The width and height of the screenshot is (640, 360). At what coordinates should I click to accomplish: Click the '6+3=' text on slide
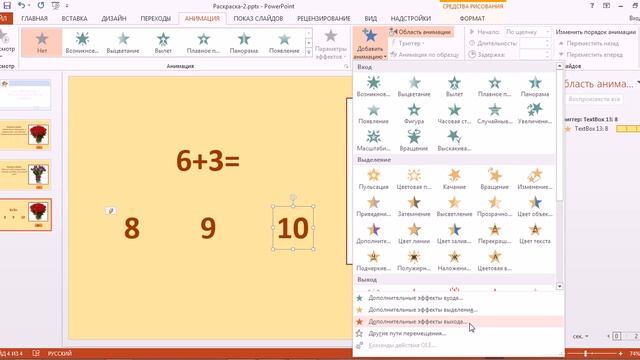click(x=208, y=160)
